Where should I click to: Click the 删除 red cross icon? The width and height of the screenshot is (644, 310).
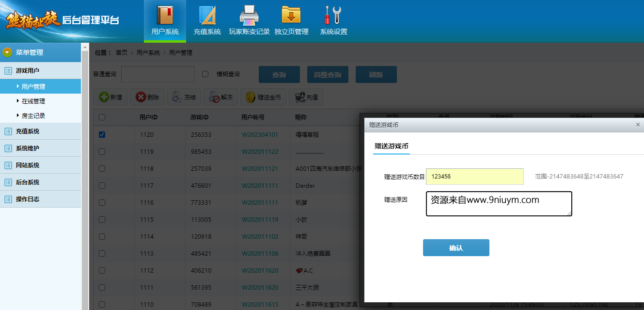click(x=141, y=97)
